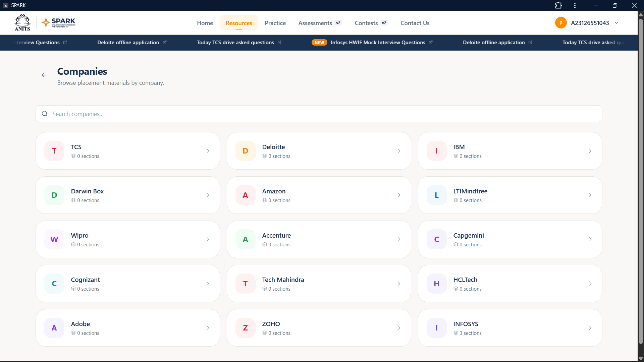The image size is (644, 362).
Task: Click the Cognizant letter avatar
Action: (x=54, y=284)
